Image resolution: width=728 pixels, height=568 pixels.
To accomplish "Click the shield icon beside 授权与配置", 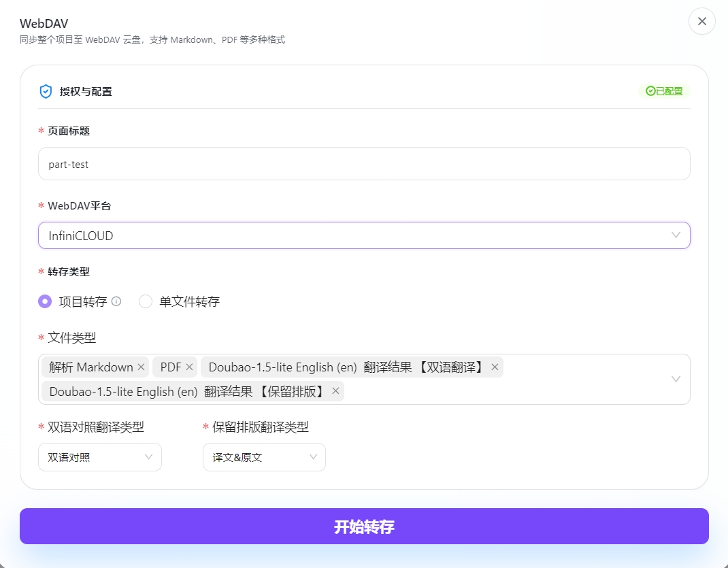I will point(46,90).
